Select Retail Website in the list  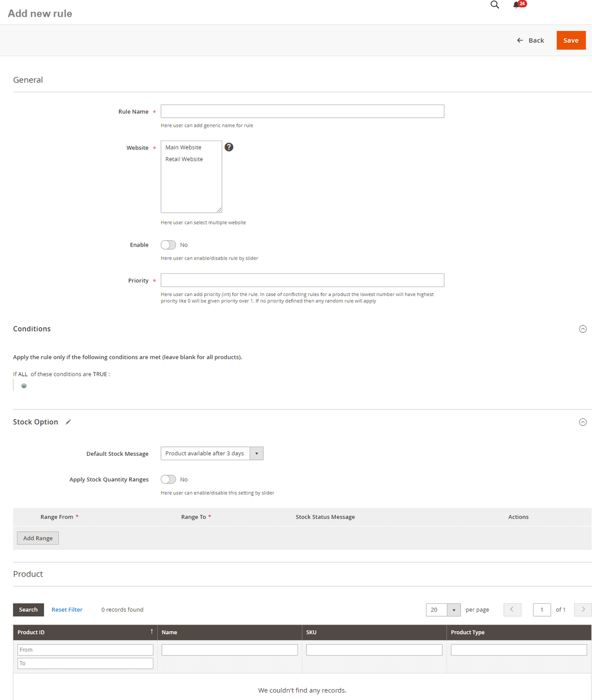[x=184, y=159]
